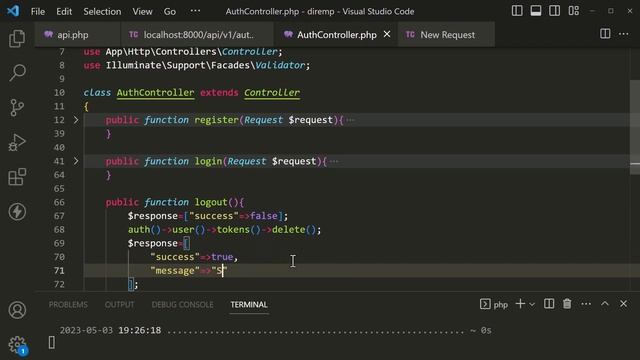Screen dimensions: 640x360
Task: Switch to the OUTPUT panel tab
Action: coord(120,304)
